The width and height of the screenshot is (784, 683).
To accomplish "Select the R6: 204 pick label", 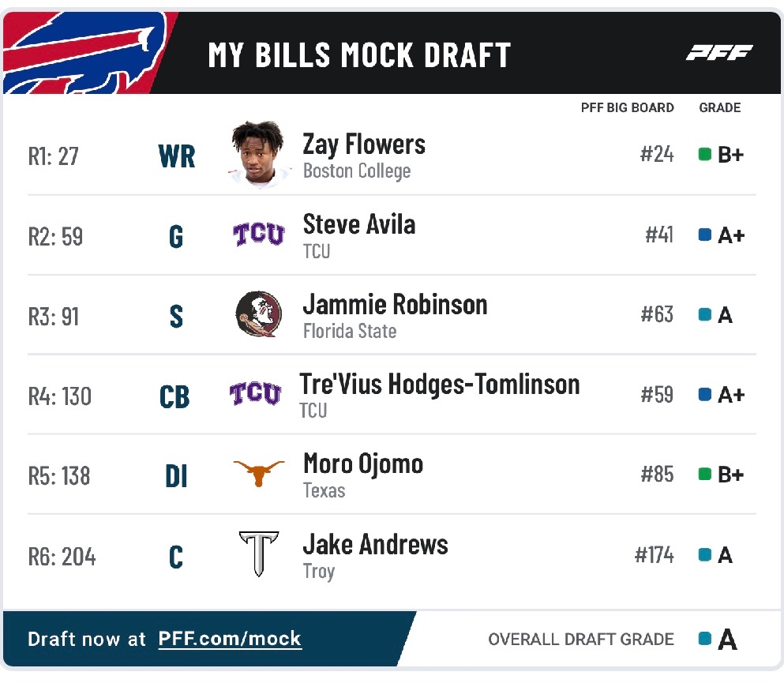I will pyautogui.click(x=62, y=557).
